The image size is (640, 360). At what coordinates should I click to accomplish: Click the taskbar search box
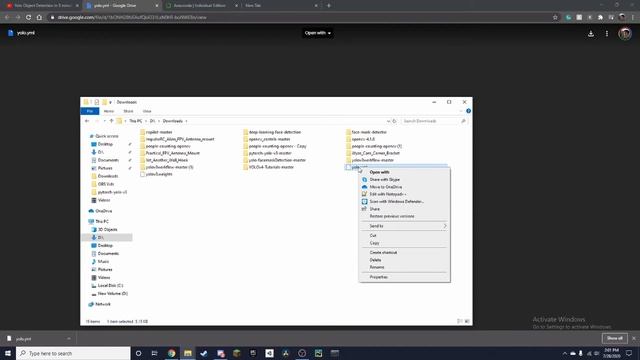click(x=73, y=353)
